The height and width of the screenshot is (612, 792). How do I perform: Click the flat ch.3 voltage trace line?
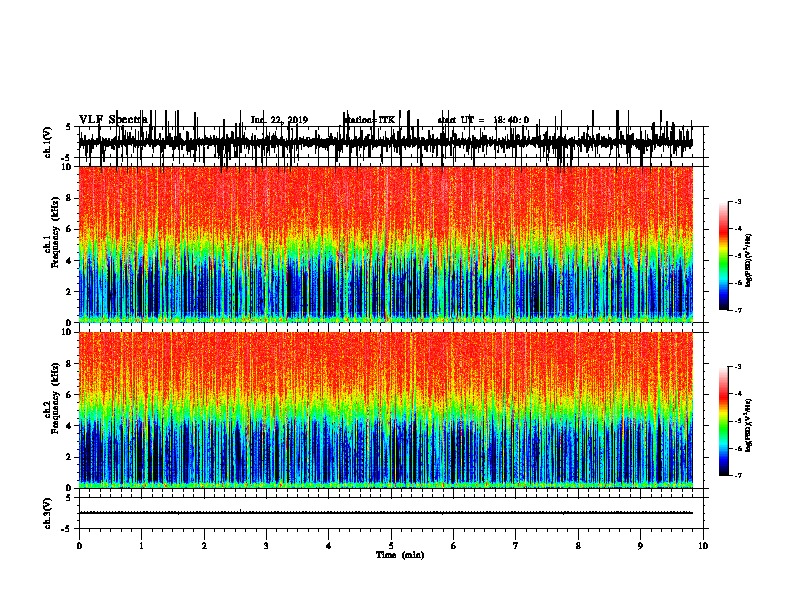click(x=385, y=513)
